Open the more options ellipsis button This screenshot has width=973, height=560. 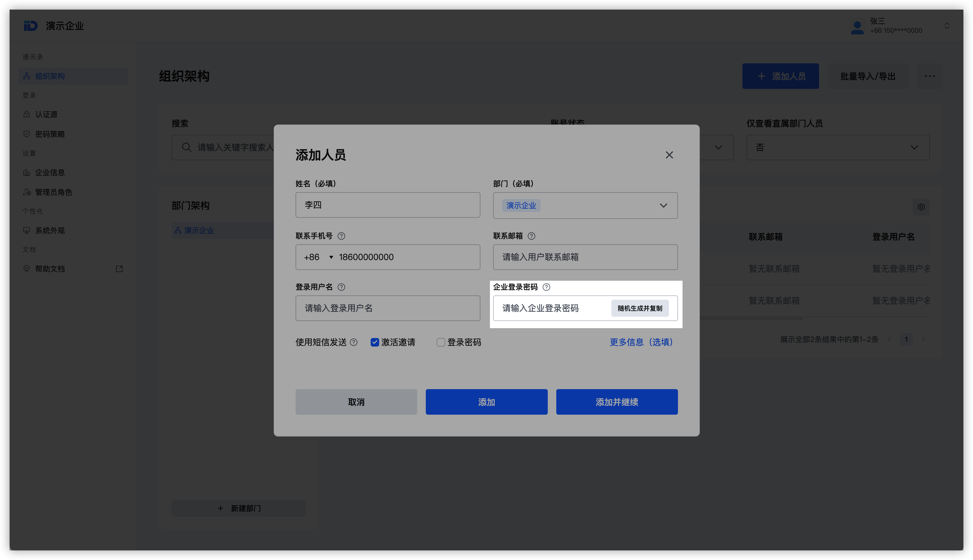930,76
